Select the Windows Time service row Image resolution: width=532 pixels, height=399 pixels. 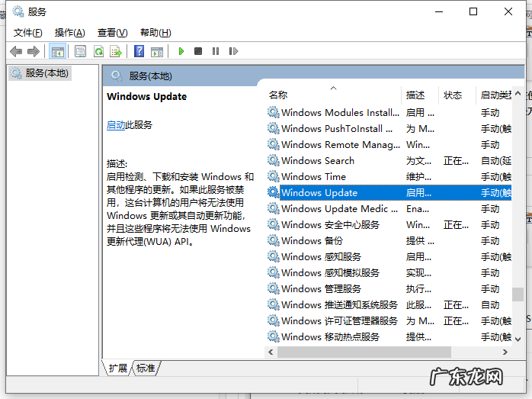pyautogui.click(x=389, y=176)
